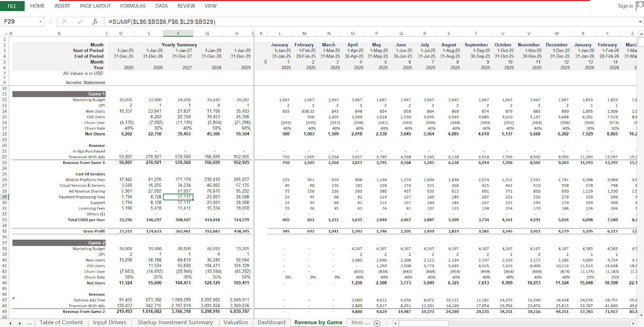Click the Insert Function fx icon
Screen dimensions: 644x327
(95, 22)
